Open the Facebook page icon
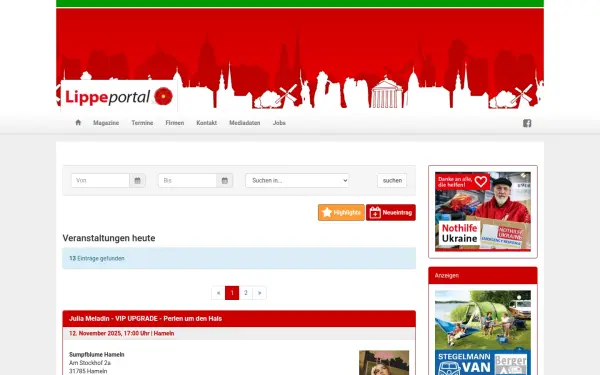The image size is (600, 375). tap(527, 123)
